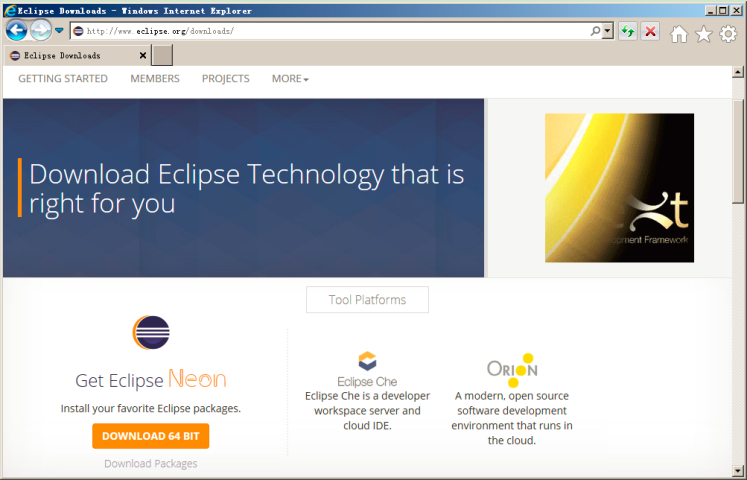Screen dimensions: 747x480
Task: Click the Tool Platforms button
Action: 367,300
